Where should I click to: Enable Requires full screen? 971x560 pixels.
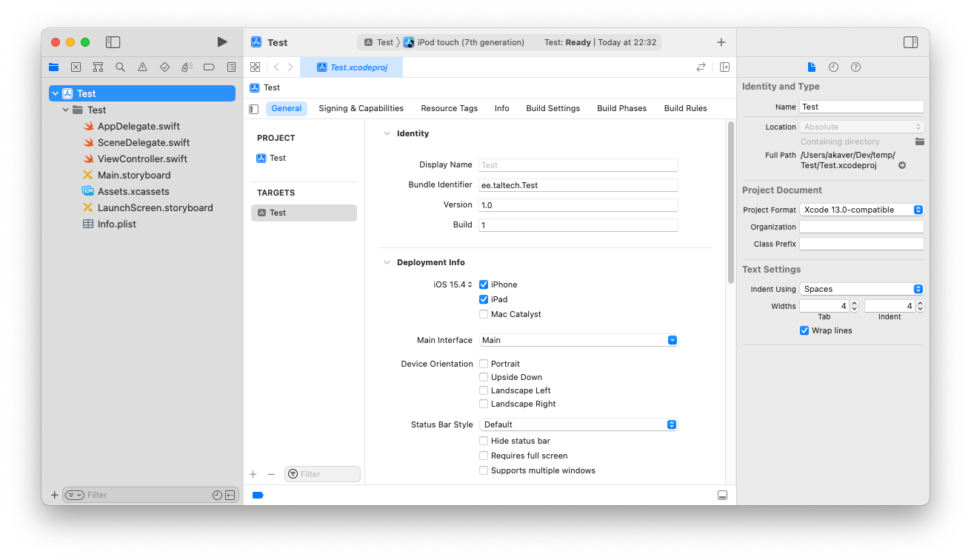point(484,456)
